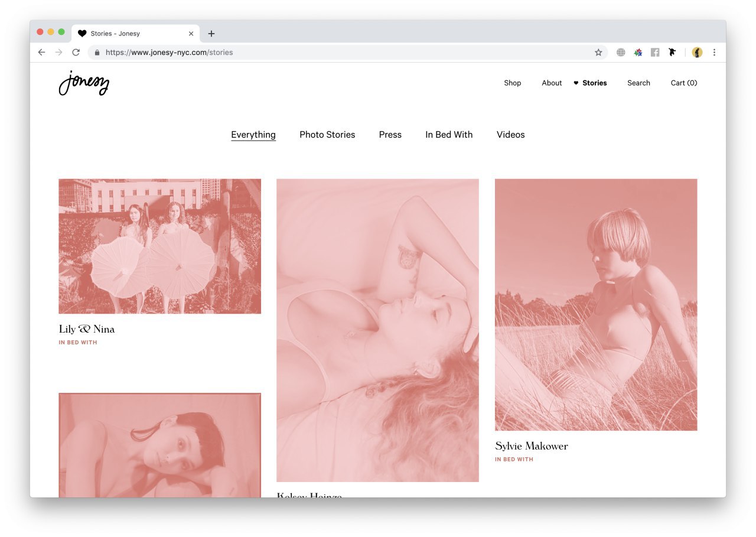Screen dimensions: 756x537
Task: Open Cart (0)
Action: point(684,83)
